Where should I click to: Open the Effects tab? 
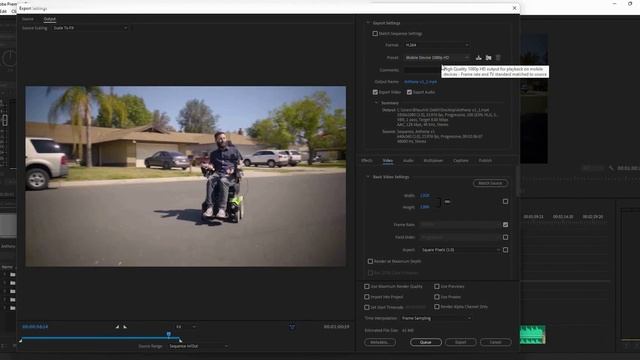point(367,160)
